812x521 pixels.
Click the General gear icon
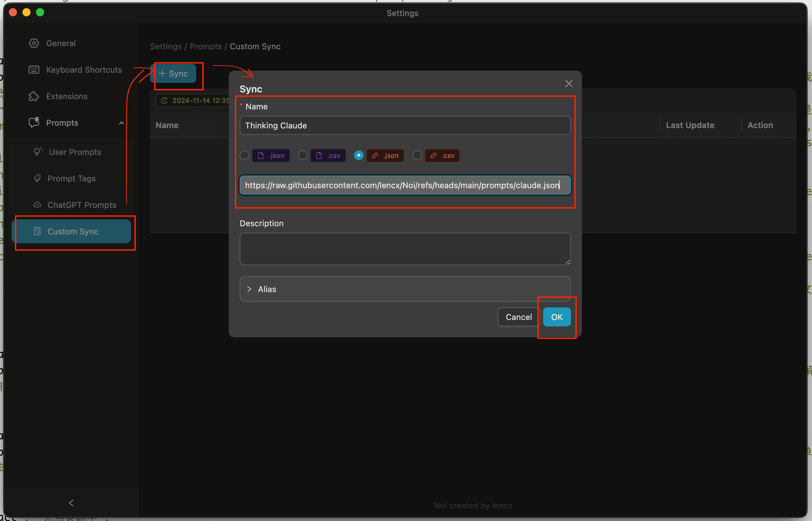(x=34, y=43)
